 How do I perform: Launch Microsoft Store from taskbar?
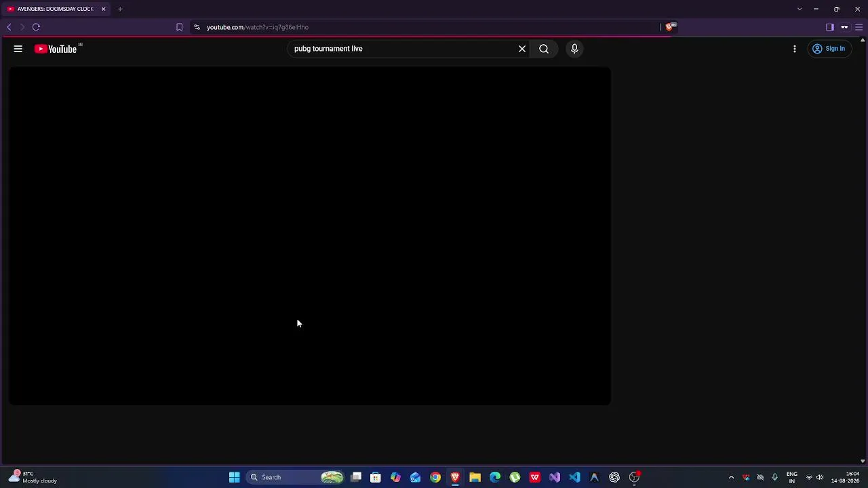coord(376,477)
